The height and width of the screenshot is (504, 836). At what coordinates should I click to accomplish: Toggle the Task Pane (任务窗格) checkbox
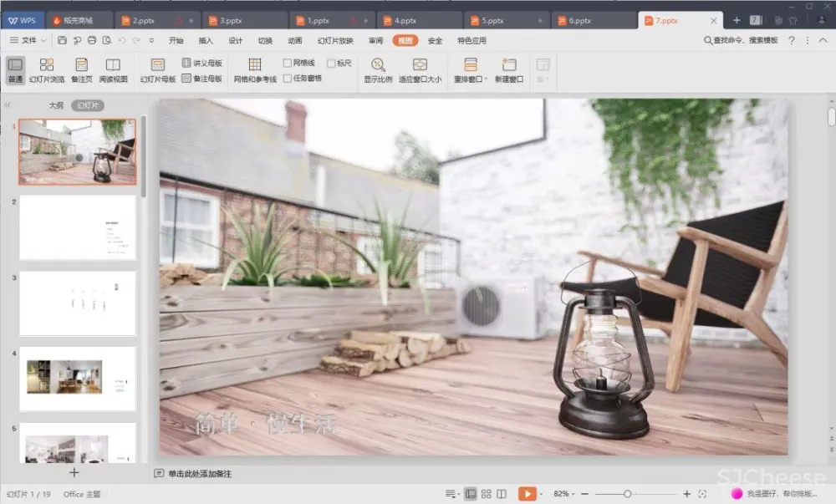288,78
